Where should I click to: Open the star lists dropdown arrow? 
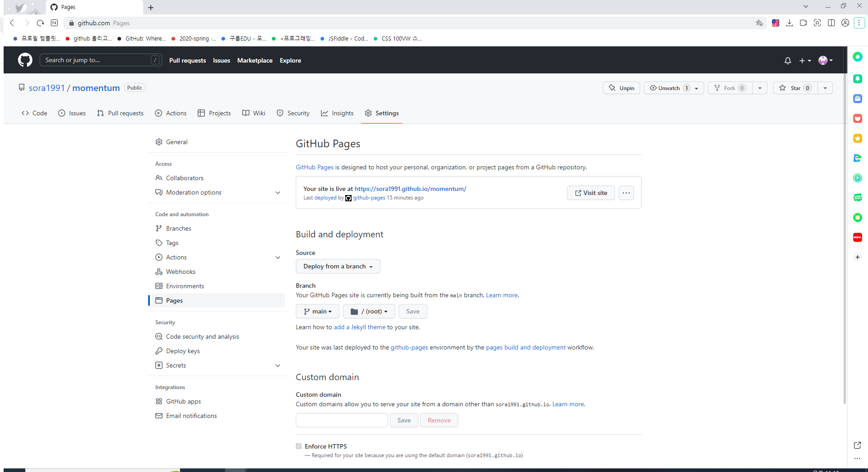tap(825, 88)
